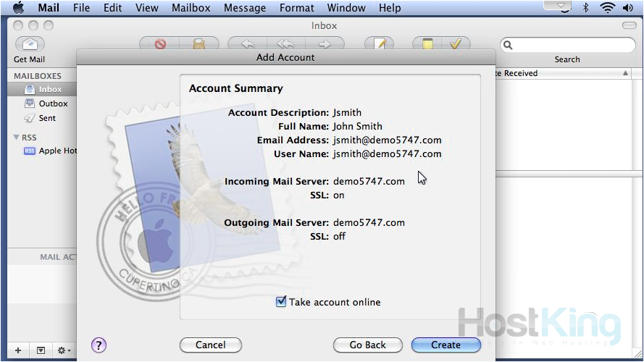Collapse the RSS section triangle

[17, 138]
